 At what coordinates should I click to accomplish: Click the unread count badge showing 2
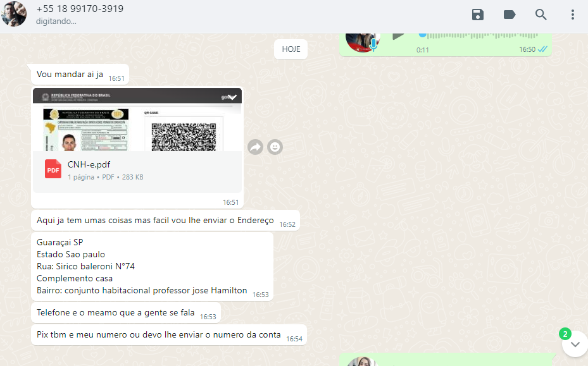pyautogui.click(x=566, y=334)
